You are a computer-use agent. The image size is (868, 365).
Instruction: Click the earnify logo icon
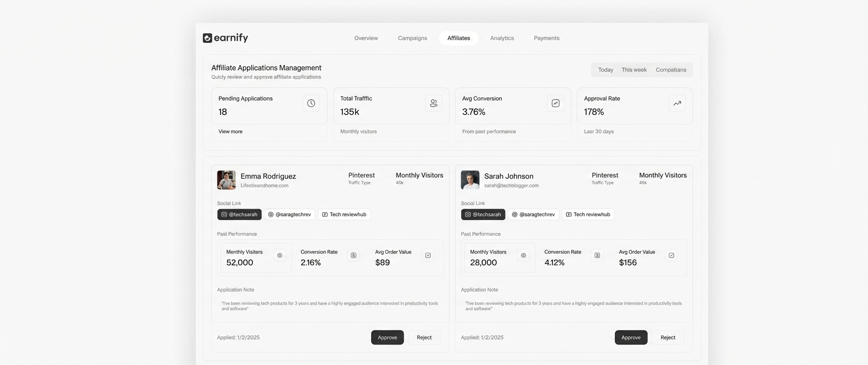[207, 38]
